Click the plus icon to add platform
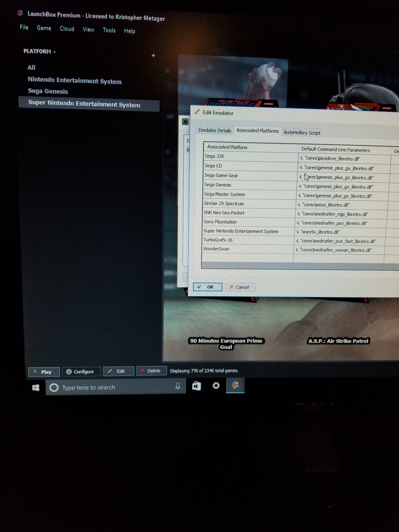This screenshot has width=399, height=532. point(153,56)
